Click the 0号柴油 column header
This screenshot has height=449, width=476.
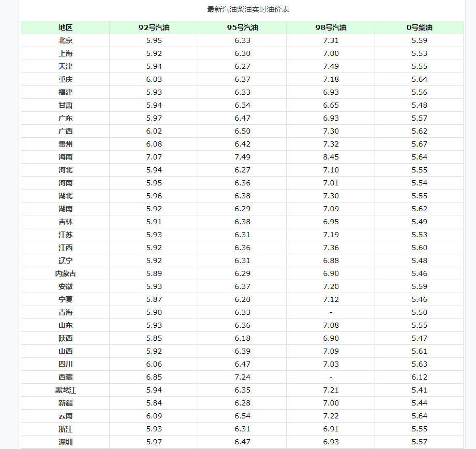pyautogui.click(x=419, y=27)
